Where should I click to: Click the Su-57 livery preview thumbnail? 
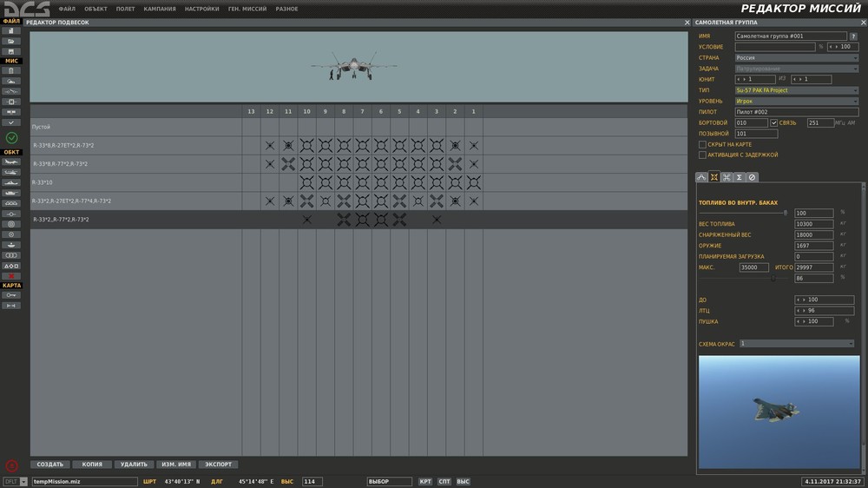pyautogui.click(x=779, y=412)
